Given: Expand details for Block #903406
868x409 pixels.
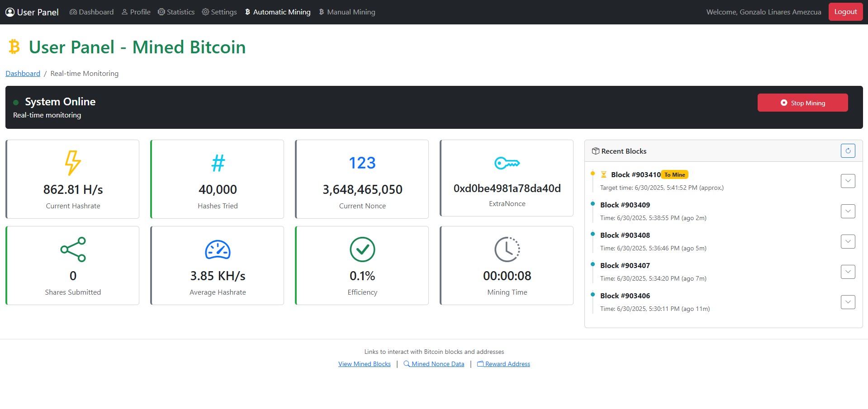Looking at the screenshot, I should 848,302.
